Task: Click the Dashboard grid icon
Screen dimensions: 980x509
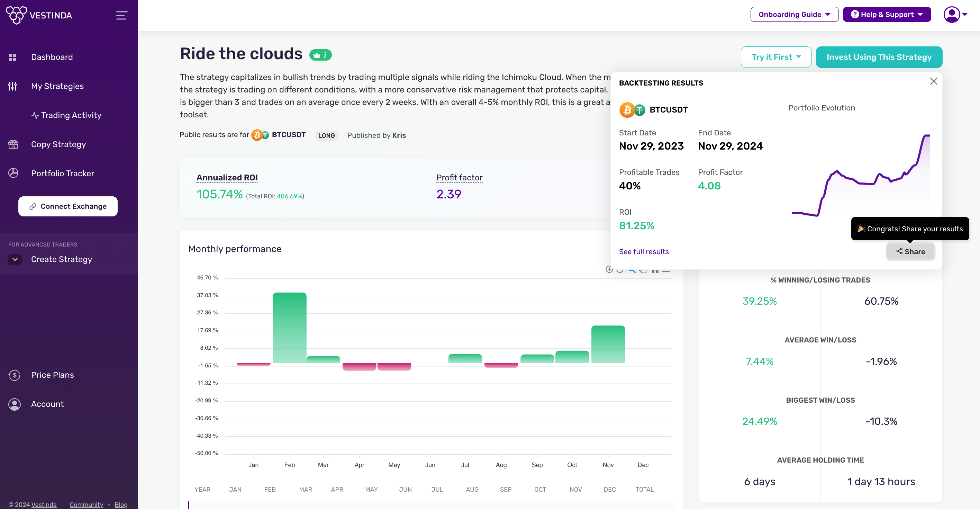Action: tap(12, 57)
